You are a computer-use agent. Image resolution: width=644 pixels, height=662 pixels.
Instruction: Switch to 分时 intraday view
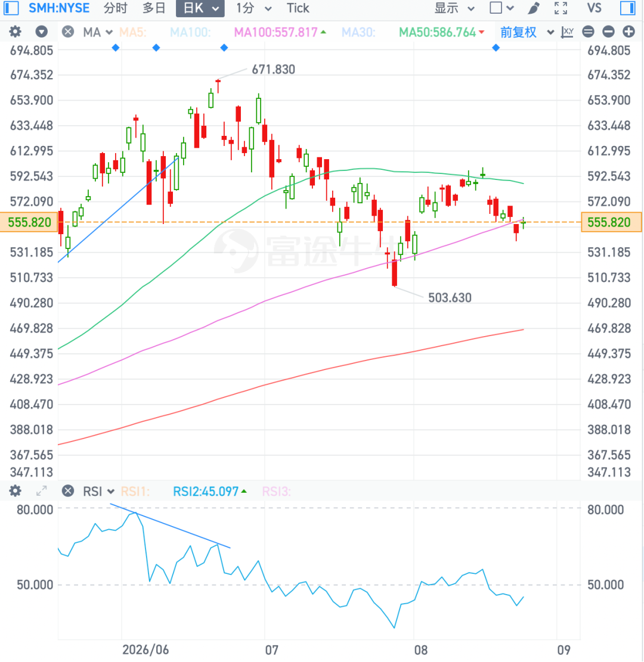pos(116,8)
